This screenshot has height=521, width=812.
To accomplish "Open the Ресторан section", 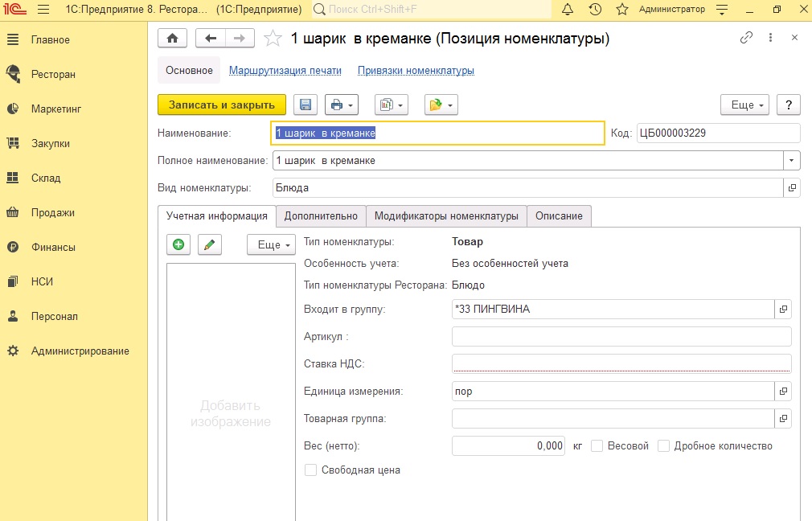I will [53, 75].
